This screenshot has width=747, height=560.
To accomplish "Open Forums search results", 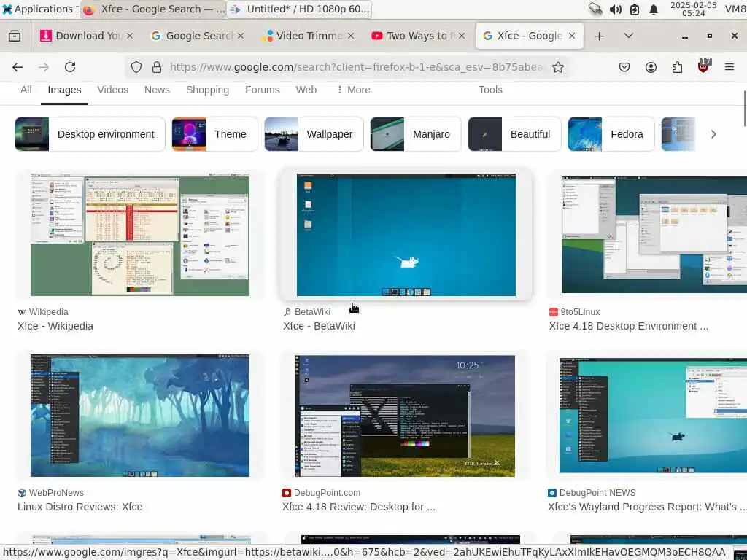I will [x=262, y=90].
